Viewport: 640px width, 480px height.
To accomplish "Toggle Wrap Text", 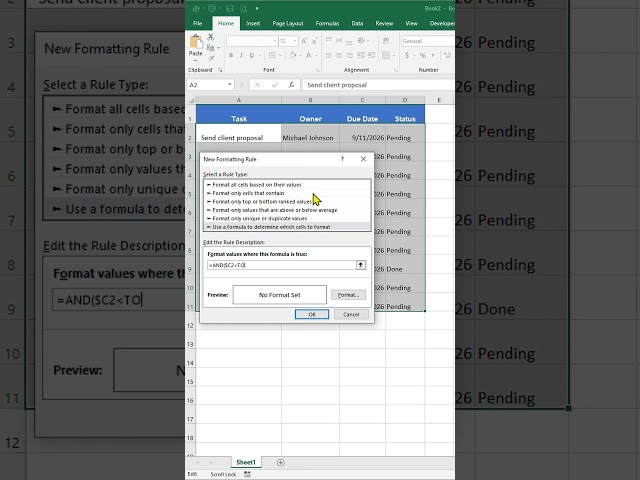I will [385, 41].
